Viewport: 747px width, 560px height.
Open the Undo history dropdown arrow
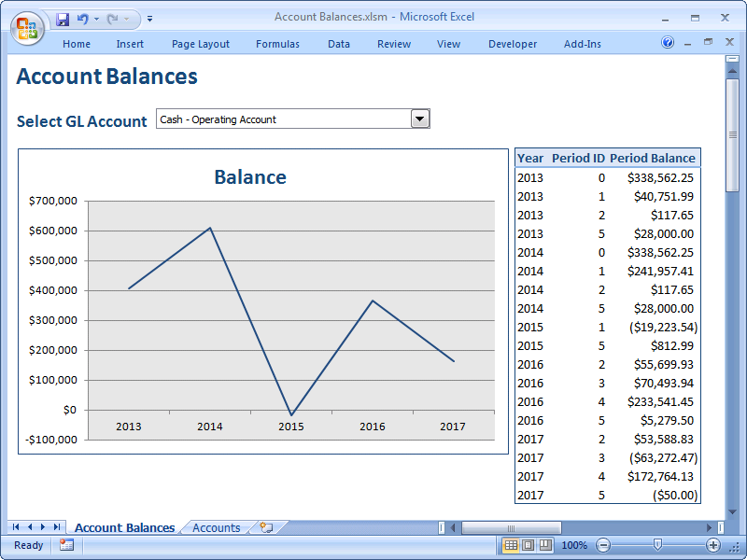[x=96, y=18]
